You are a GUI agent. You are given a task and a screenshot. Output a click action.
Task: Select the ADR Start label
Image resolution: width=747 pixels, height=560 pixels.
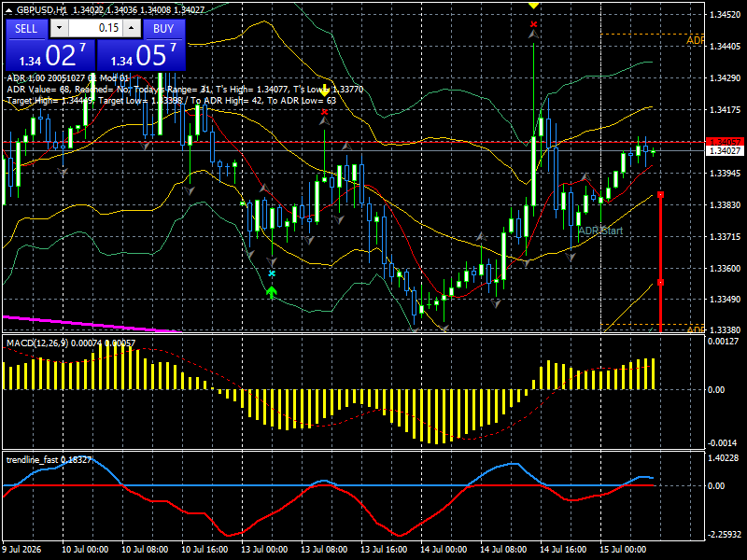tap(600, 231)
